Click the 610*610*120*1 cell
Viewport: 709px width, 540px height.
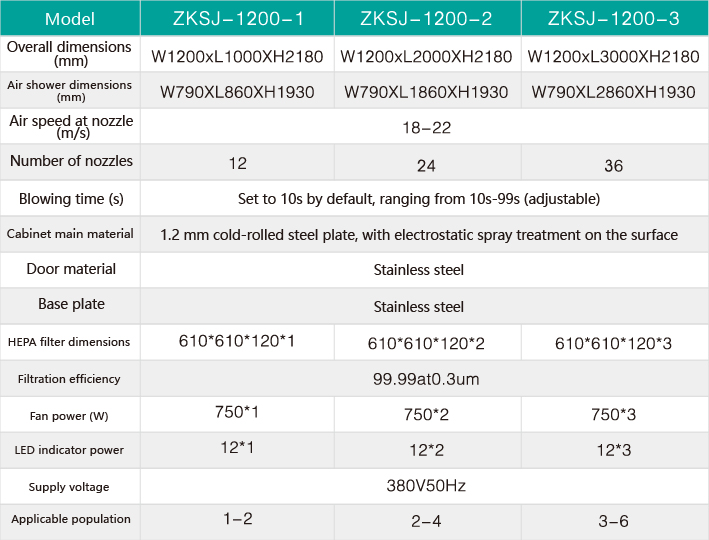tap(236, 341)
